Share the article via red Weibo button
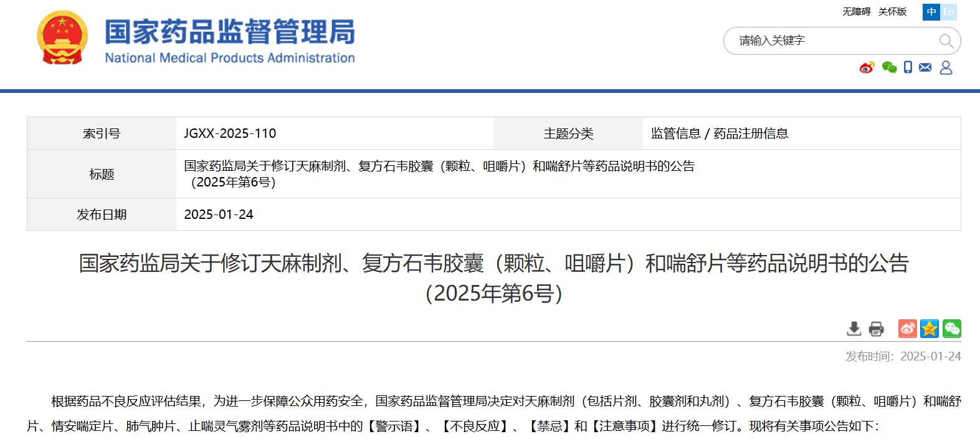Screen dimensions: 980x439 907,329
